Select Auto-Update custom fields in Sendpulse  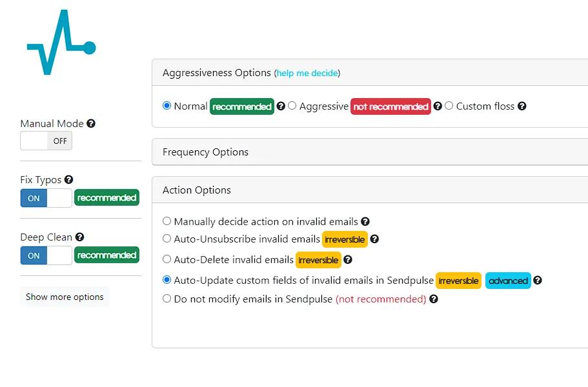coord(167,279)
